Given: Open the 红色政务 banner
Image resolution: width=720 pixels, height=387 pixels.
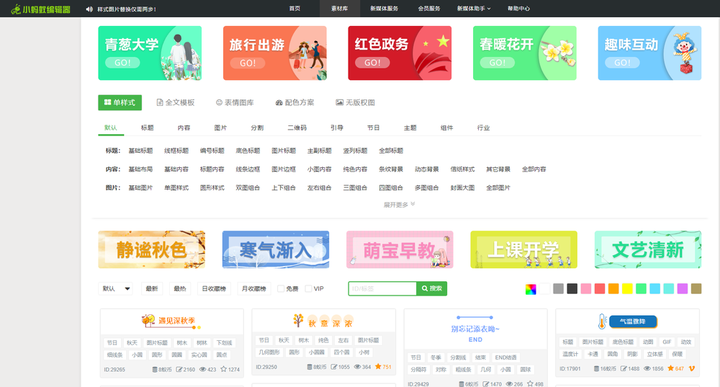Looking at the screenshot, I should point(399,53).
